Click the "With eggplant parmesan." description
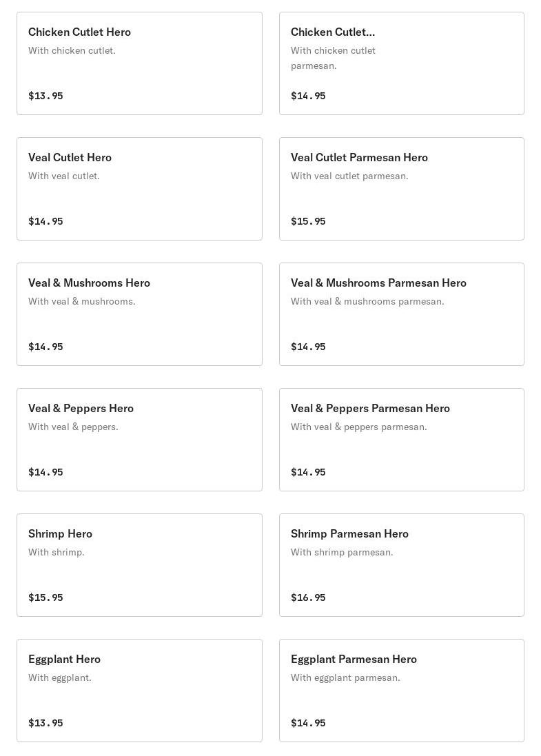The width and height of the screenshot is (541, 756). pyautogui.click(x=345, y=678)
